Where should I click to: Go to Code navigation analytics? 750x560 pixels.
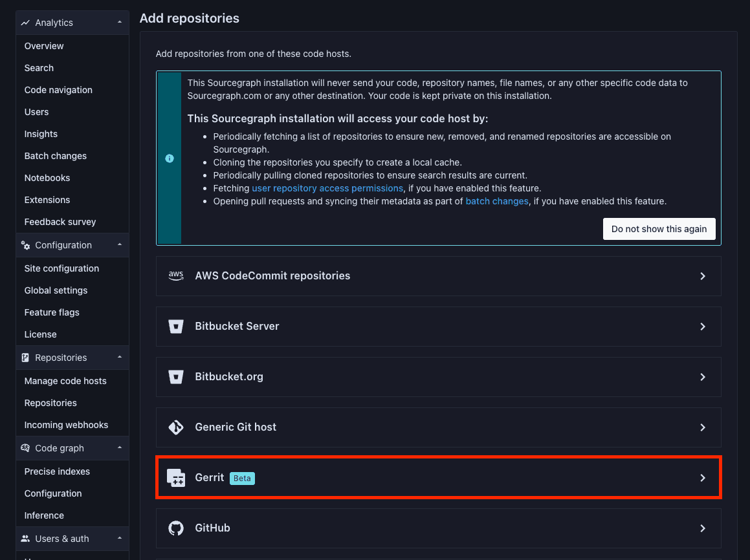click(58, 90)
